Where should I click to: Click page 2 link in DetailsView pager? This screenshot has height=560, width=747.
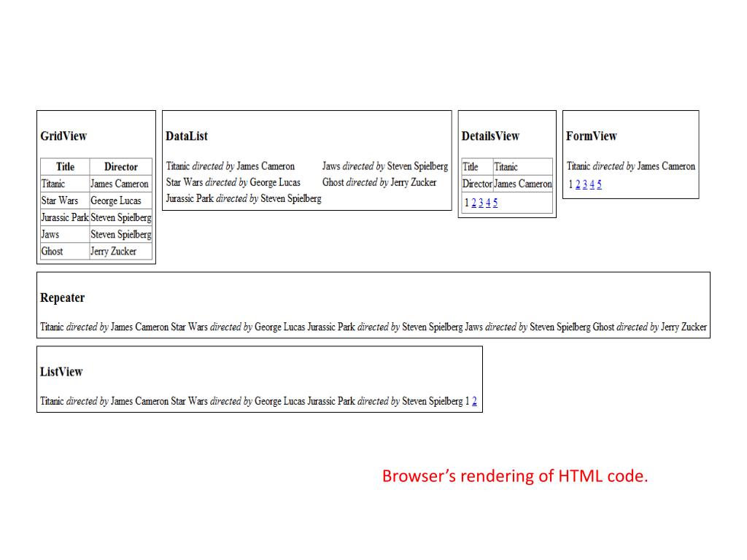[x=473, y=203]
